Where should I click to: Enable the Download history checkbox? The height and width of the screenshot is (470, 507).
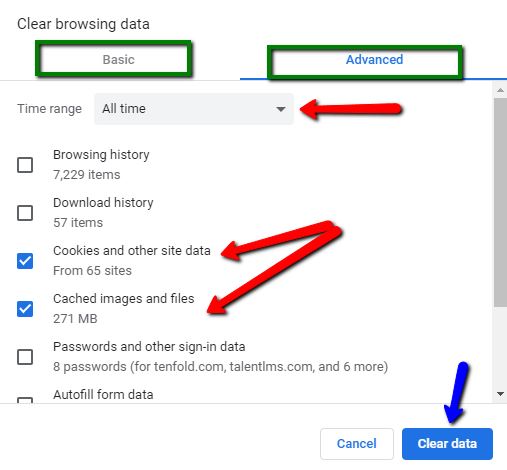pyautogui.click(x=25, y=213)
